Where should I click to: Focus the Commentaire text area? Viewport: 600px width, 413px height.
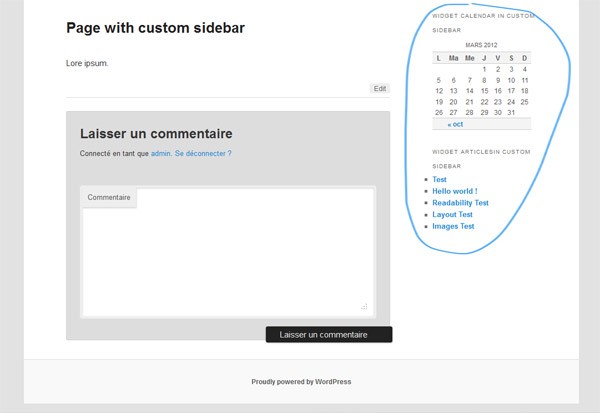coord(228,252)
